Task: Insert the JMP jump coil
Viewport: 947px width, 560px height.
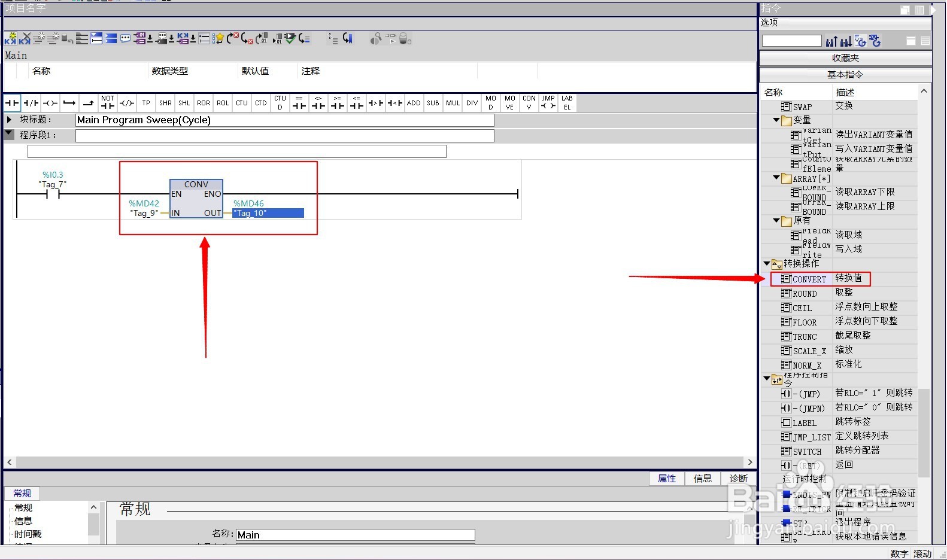Action: pyautogui.click(x=548, y=103)
